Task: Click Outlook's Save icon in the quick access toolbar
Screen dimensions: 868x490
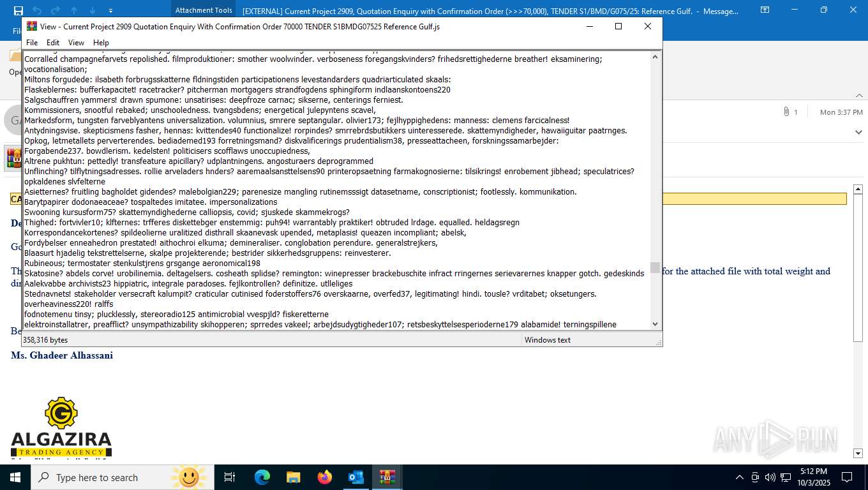Action: coord(18,10)
